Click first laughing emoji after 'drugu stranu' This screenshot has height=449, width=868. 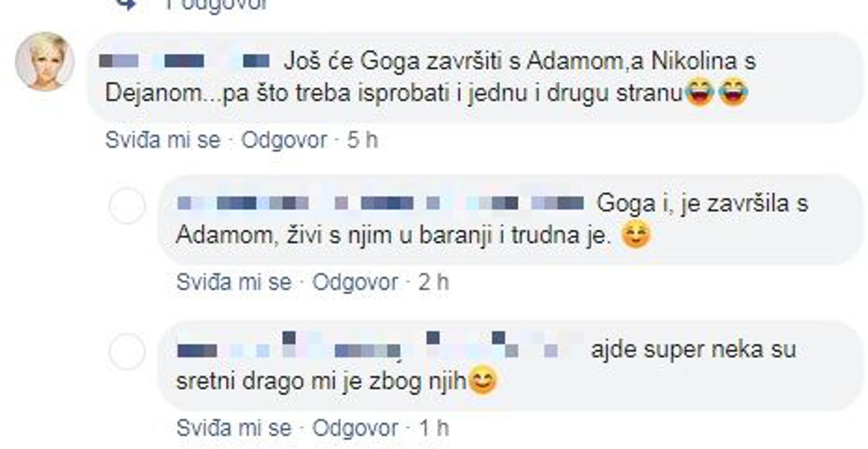tap(700, 93)
